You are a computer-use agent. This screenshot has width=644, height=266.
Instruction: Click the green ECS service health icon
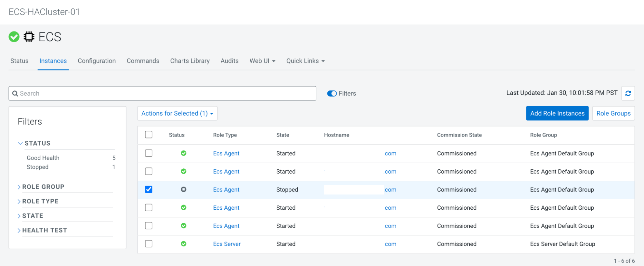pyautogui.click(x=14, y=37)
